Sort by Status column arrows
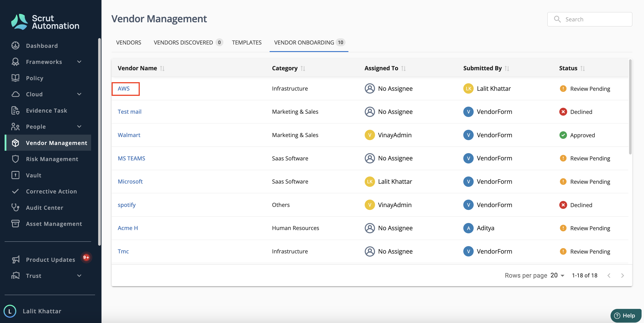Image resolution: width=644 pixels, height=323 pixels. click(x=583, y=68)
